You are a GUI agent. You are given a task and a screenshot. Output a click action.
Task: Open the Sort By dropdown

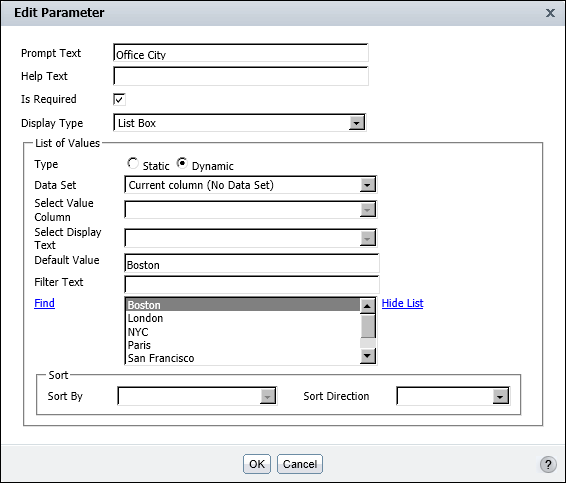(197, 396)
